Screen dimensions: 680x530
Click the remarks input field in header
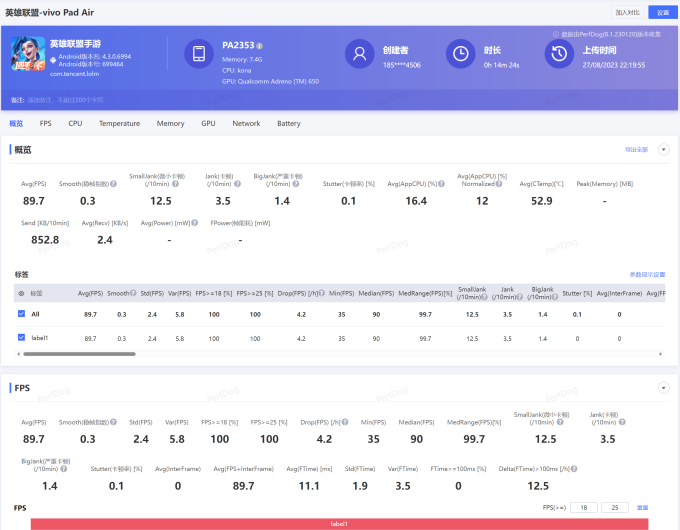pos(65,100)
